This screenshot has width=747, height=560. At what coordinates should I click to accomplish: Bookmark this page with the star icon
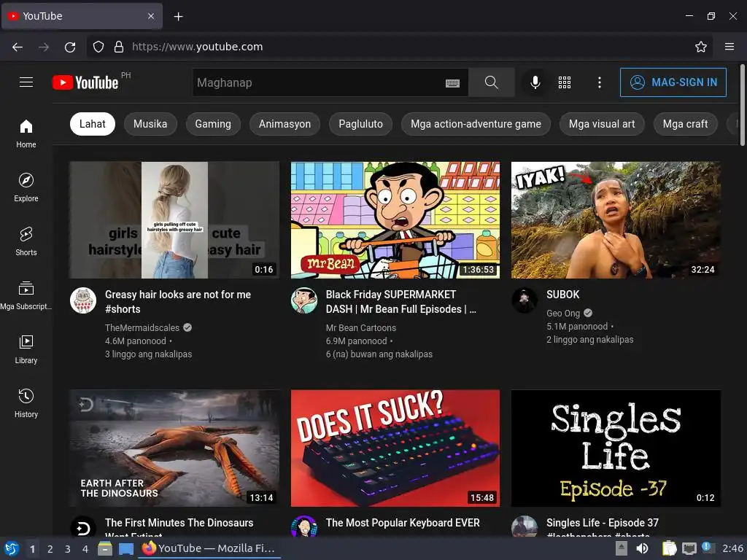coord(701,47)
